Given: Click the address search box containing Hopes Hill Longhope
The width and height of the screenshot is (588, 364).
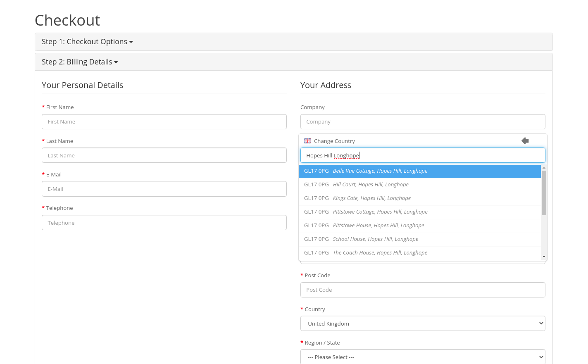Looking at the screenshot, I should click(423, 155).
